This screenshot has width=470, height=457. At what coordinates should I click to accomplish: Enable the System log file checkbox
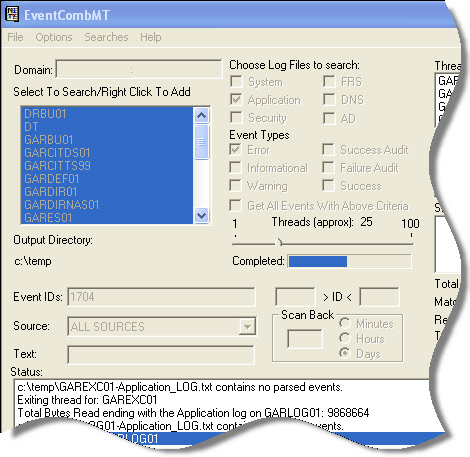236,81
